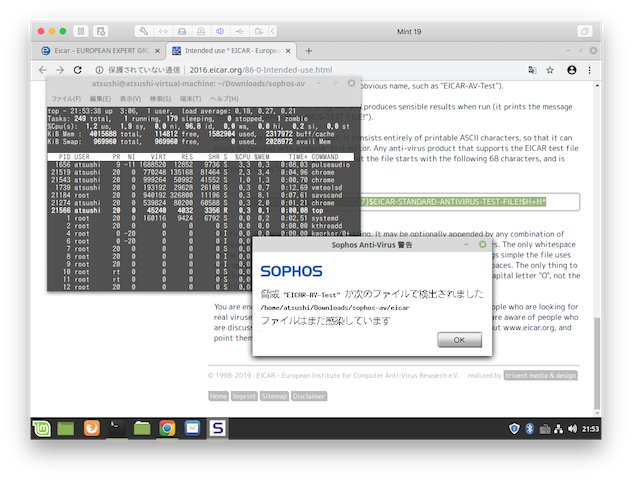Viewport: 632px width, 480px height.
Task: Click the translate page icon
Action: tap(532, 70)
